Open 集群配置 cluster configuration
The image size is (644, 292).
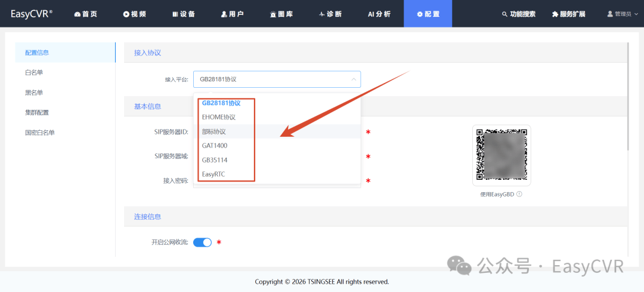pos(37,112)
